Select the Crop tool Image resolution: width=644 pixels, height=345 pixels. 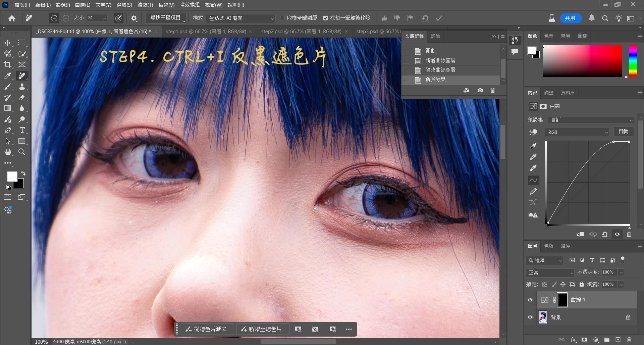7,64
